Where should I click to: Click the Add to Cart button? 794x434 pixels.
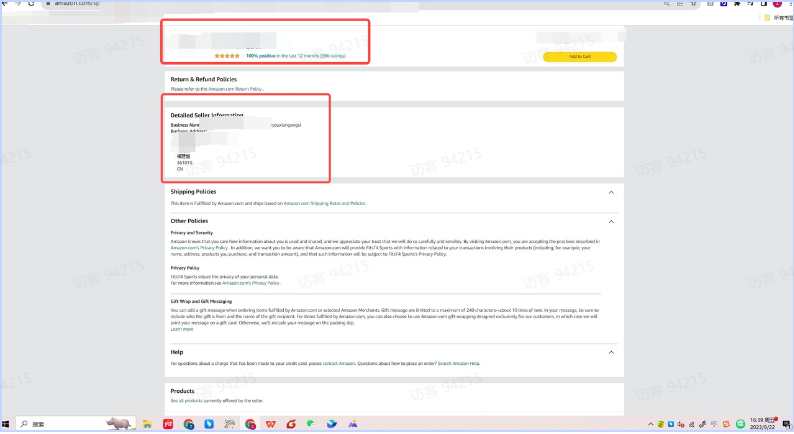click(580, 56)
